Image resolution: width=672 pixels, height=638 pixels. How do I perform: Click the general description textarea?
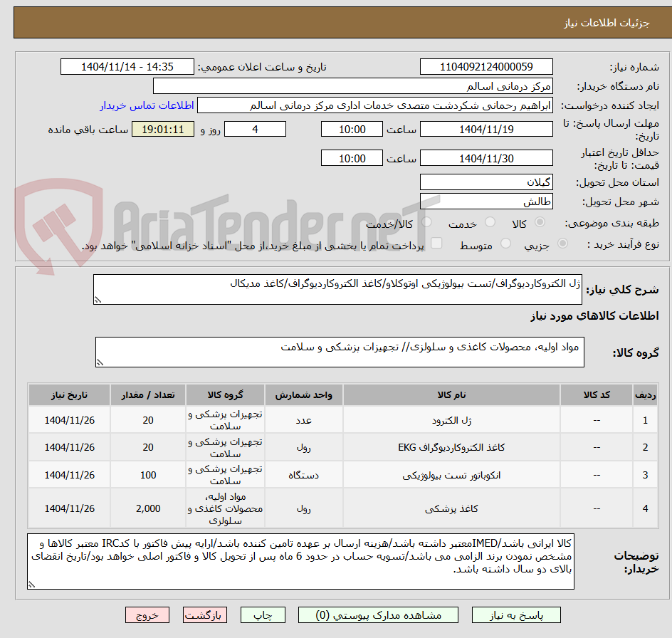pos(337,289)
